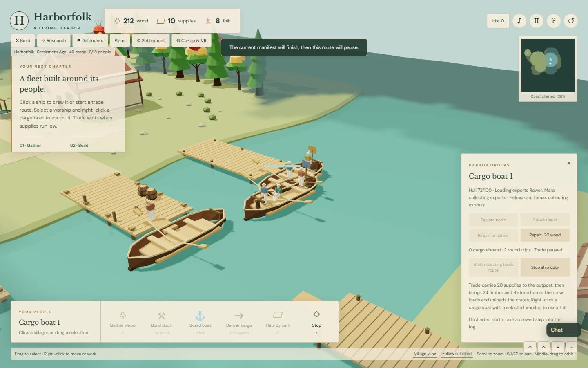588x368 pixels.
Task: Toggle Follow selected camera option
Action: [457, 354]
